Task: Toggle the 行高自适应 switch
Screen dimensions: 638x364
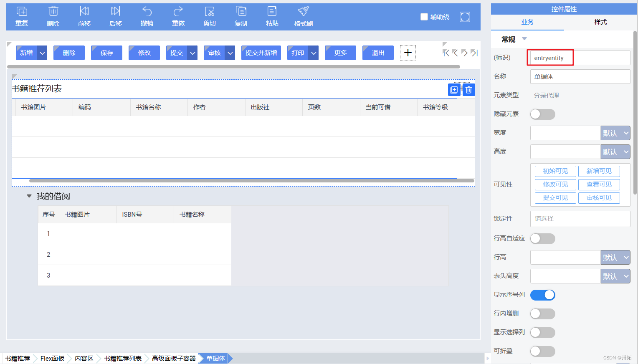Action: (542, 239)
